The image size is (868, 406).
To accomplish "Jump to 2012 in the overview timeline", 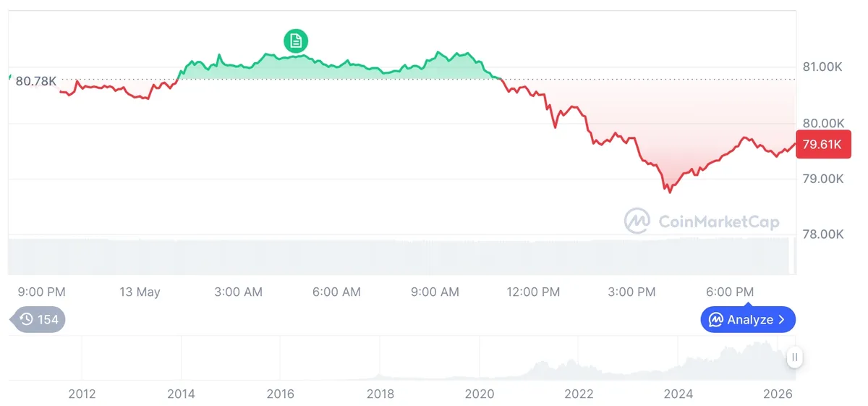I will [82, 394].
